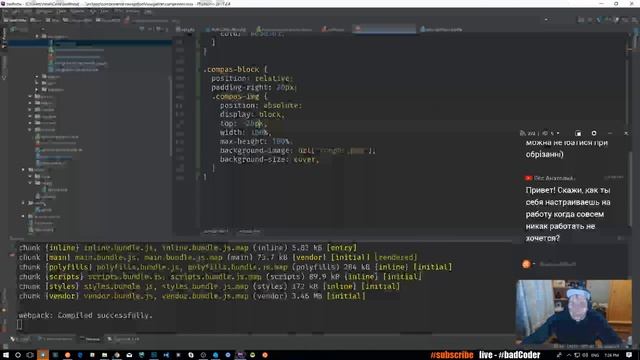Select the active editor tab

[384, 29]
